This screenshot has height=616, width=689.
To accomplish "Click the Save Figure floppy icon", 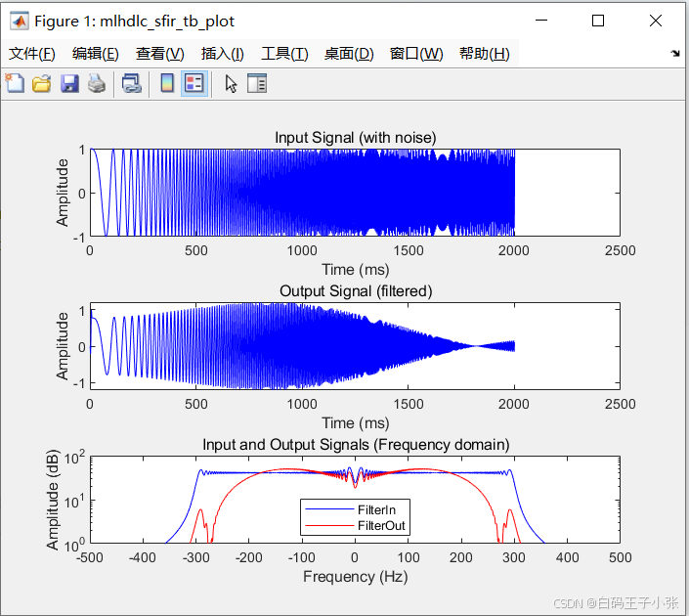I will 69,83.
